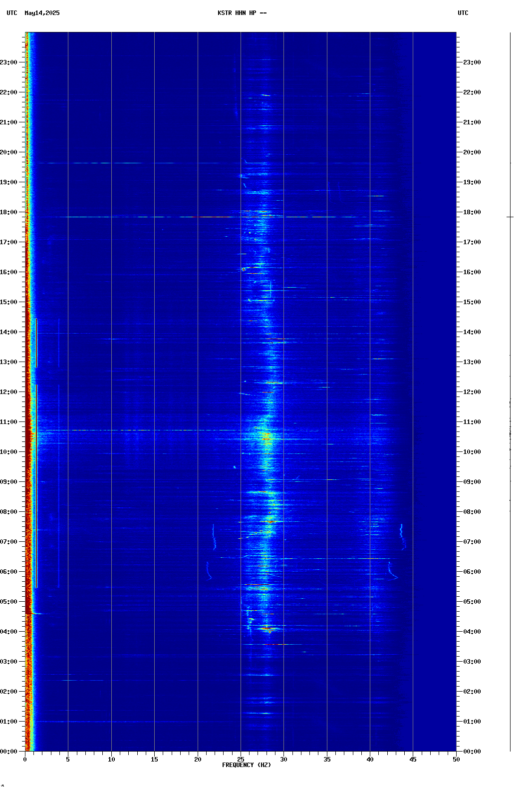532x791 pixels.
Task: Pick 16:00 on the right time axis
Action: 472,272
